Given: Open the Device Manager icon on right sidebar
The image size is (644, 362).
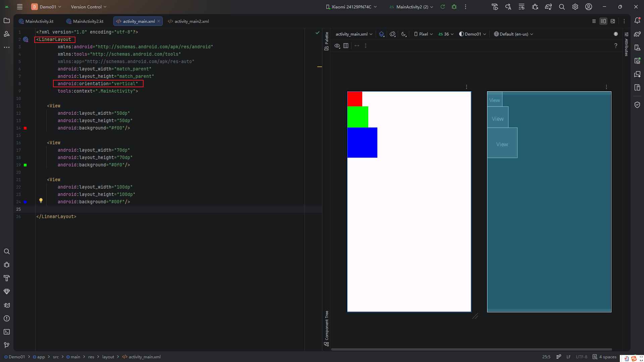Looking at the screenshot, I should coord(637,47).
